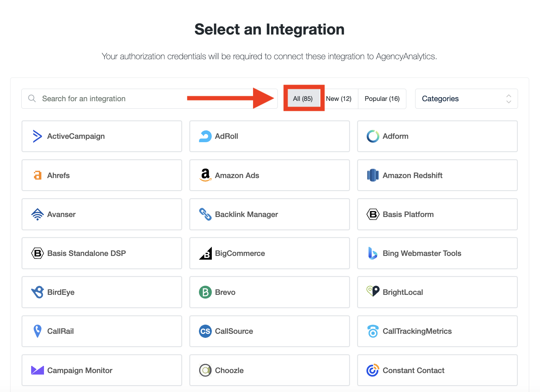Click the CallTrackingMetrics logo icon

coord(373,331)
